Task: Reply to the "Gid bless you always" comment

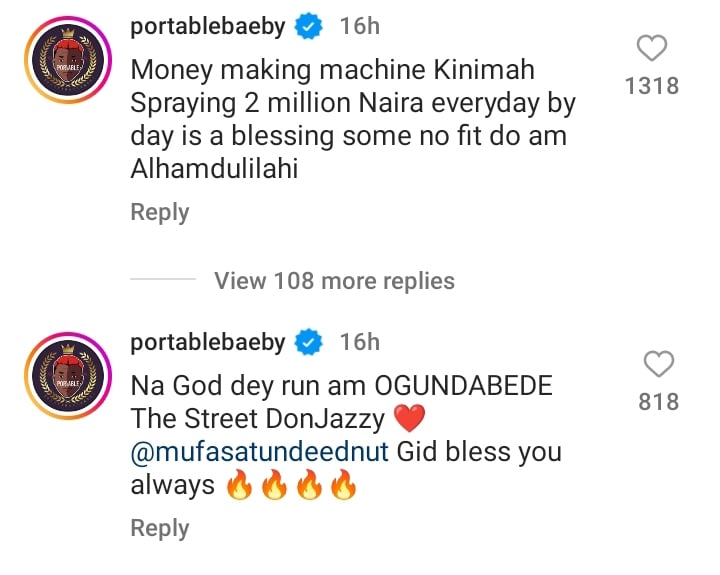Action: tap(160, 528)
